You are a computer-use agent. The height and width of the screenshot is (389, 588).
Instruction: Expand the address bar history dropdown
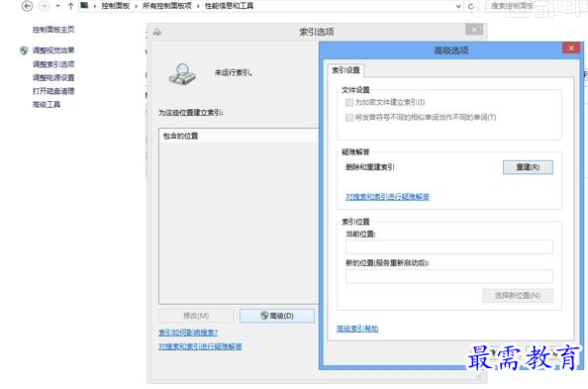(x=458, y=6)
